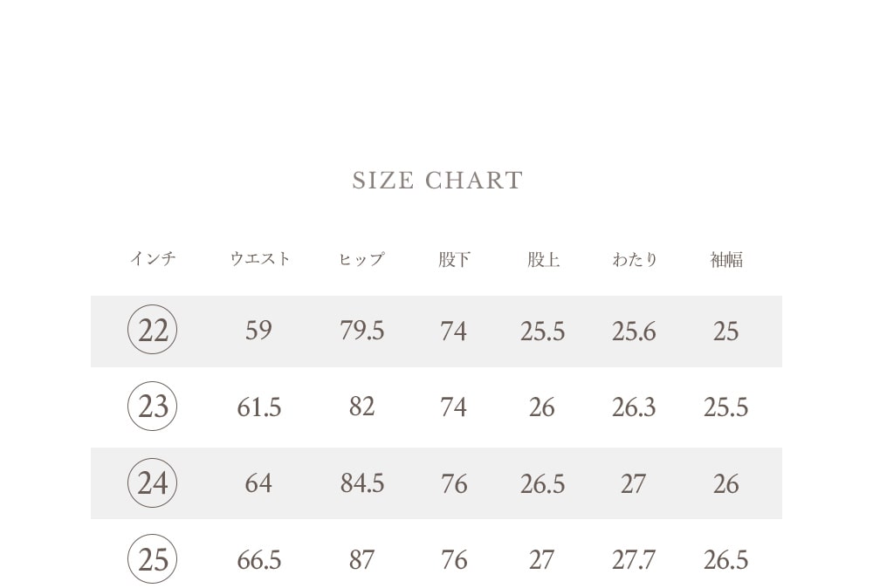The height and width of the screenshot is (588, 873).
Task: Click waist value 61.5 for size 23
Action: click(259, 407)
